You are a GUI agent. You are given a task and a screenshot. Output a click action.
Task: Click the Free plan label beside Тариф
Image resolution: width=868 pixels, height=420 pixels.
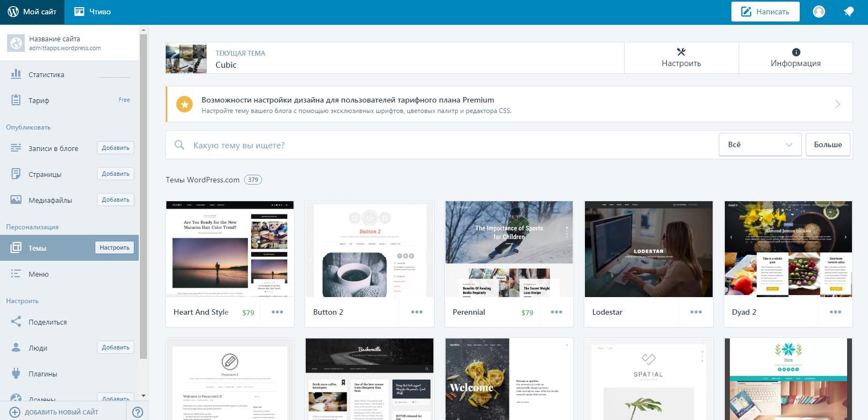[124, 100]
